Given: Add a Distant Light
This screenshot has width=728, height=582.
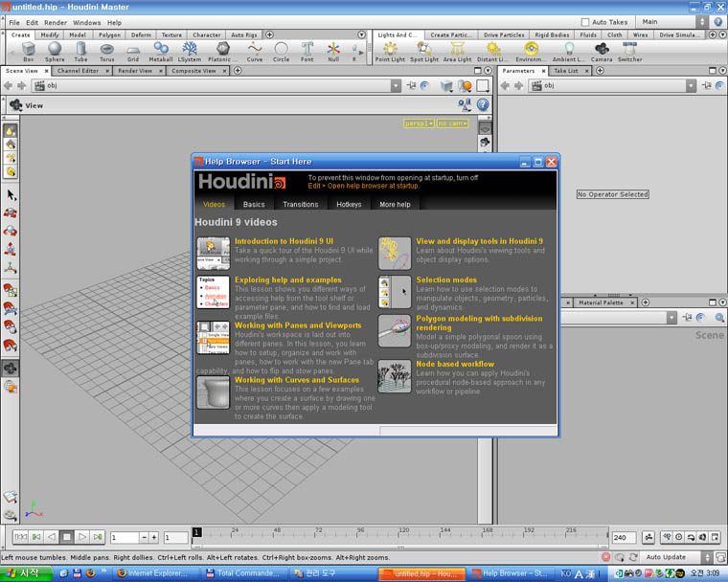Looking at the screenshot, I should pyautogui.click(x=492, y=52).
